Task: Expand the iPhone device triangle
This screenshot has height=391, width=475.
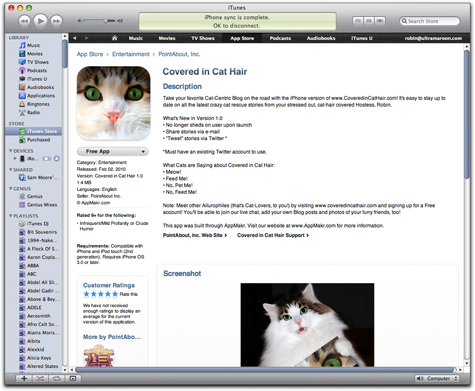Action: pos(15,158)
